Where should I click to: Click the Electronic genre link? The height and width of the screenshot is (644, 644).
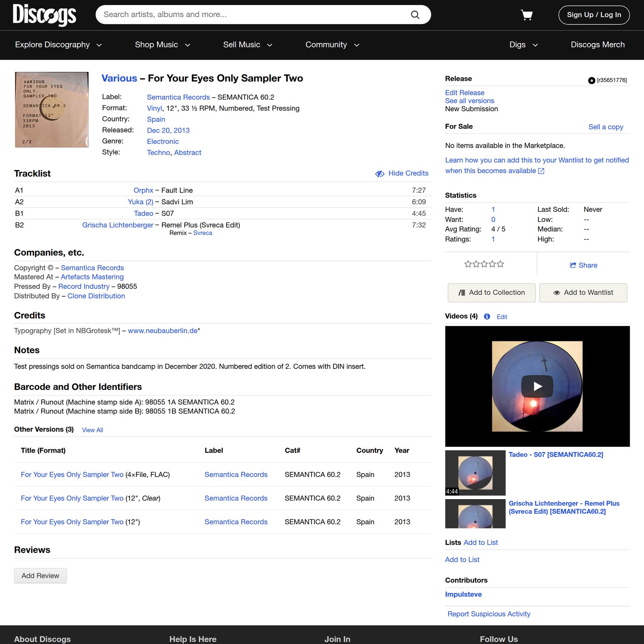tap(163, 142)
